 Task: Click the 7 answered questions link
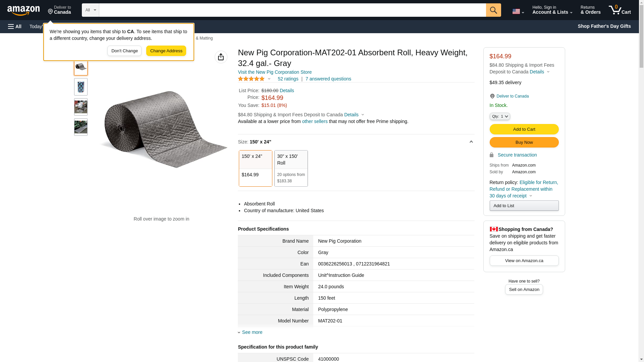click(x=328, y=79)
